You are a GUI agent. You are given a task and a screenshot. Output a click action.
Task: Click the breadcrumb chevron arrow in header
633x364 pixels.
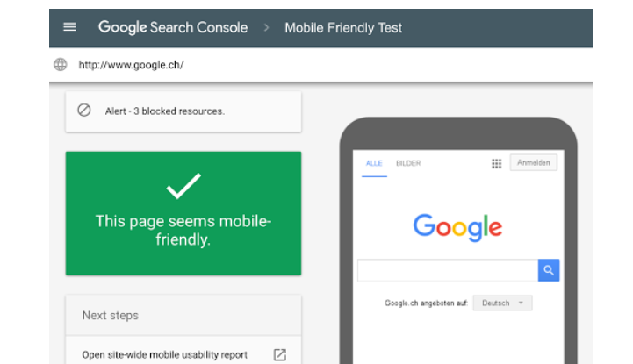click(266, 28)
